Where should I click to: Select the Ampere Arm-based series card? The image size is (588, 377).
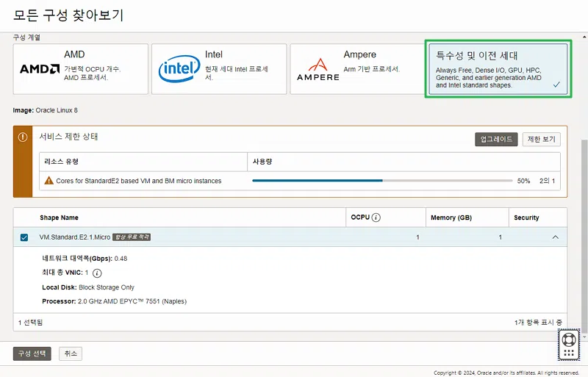click(x=357, y=69)
